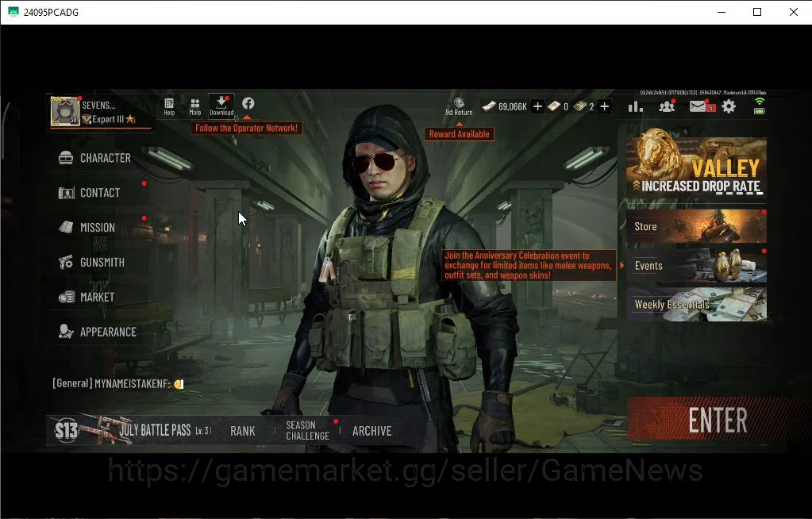Open the Store banner
Viewport: 812px width, 519px height.
[697, 226]
